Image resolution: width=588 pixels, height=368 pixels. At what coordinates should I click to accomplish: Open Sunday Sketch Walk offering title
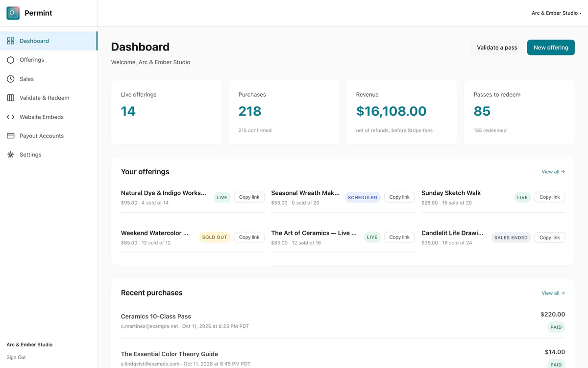tap(451, 193)
